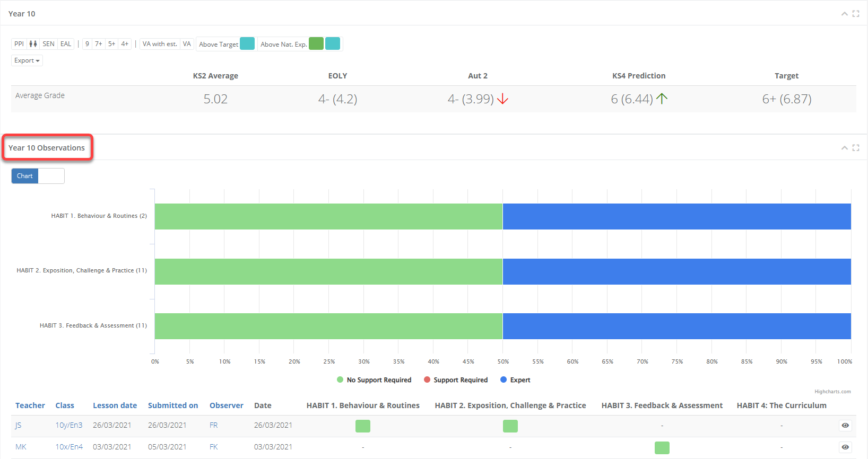Toggle the gender filter icon
Screen dimensions: 868x459
point(33,44)
